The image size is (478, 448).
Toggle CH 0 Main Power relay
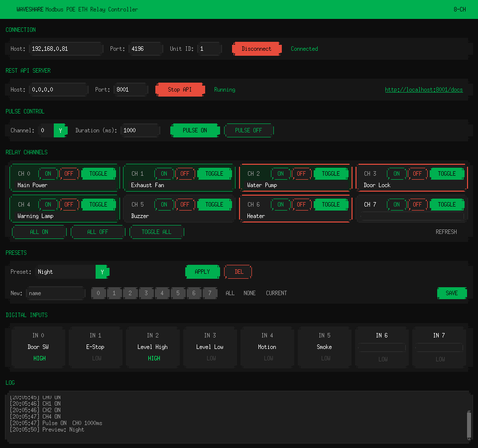tap(98, 174)
